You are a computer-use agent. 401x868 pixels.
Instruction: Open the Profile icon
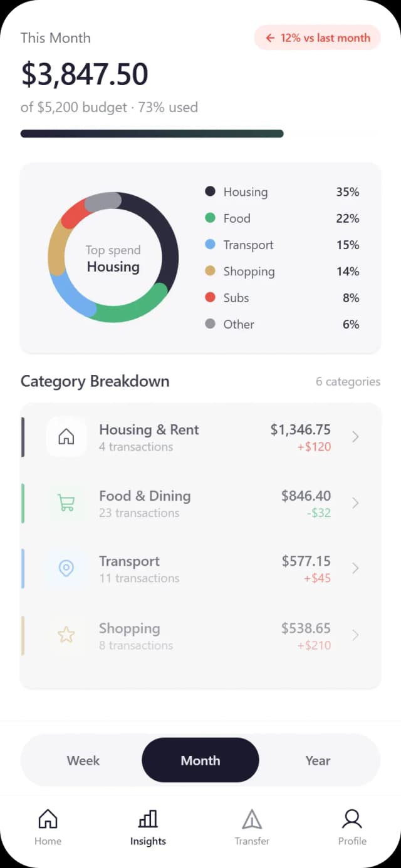click(352, 818)
